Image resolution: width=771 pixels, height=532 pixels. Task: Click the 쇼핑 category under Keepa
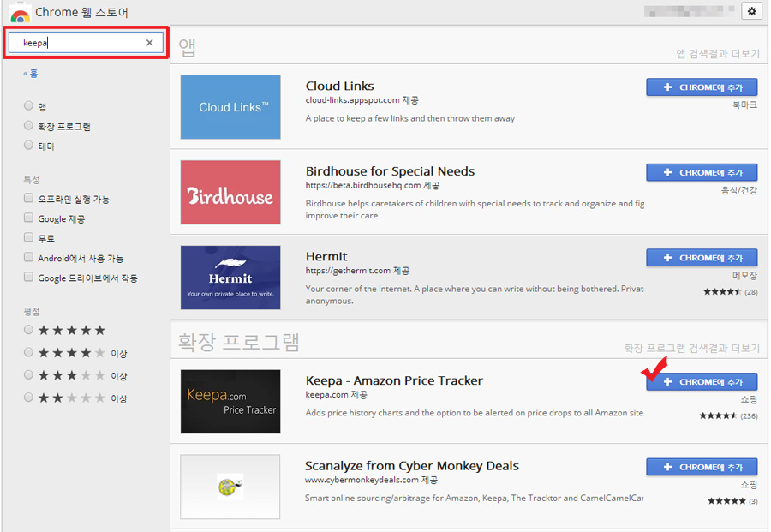click(x=749, y=400)
